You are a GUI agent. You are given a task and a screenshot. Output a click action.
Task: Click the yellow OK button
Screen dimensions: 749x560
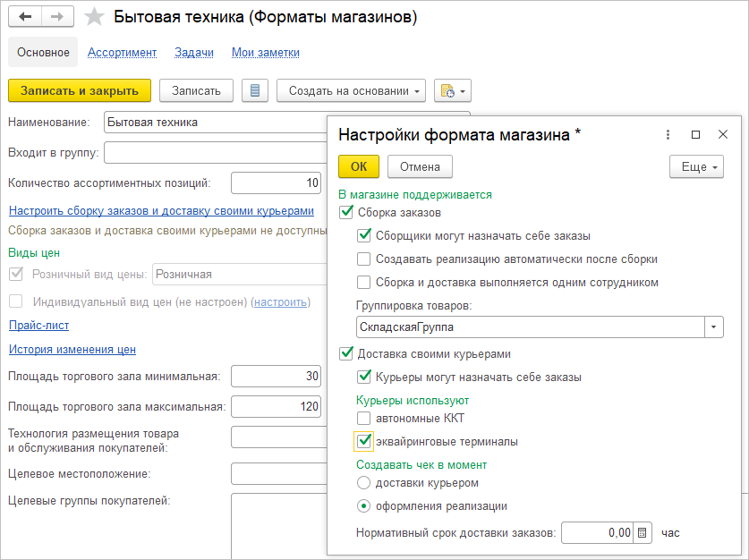click(358, 166)
